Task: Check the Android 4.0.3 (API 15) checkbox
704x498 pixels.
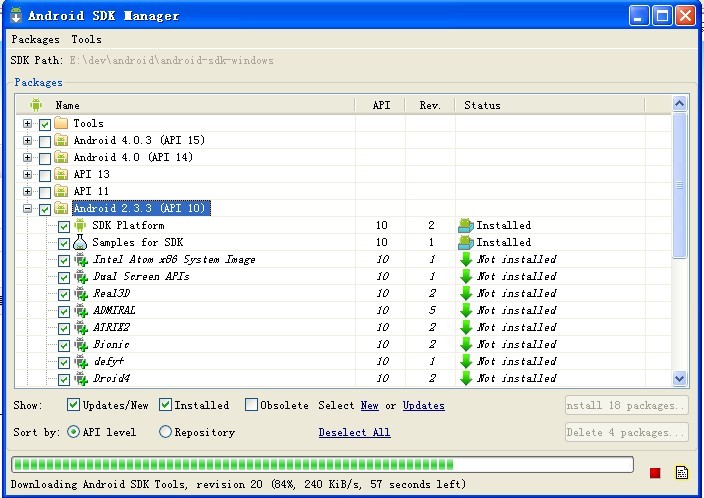Action: pyautogui.click(x=45, y=141)
